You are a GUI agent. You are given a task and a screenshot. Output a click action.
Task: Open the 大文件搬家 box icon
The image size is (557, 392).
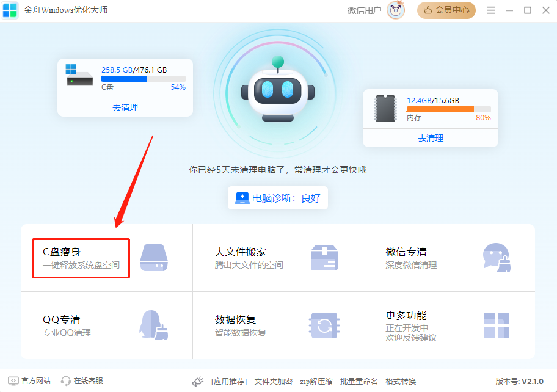click(x=324, y=258)
